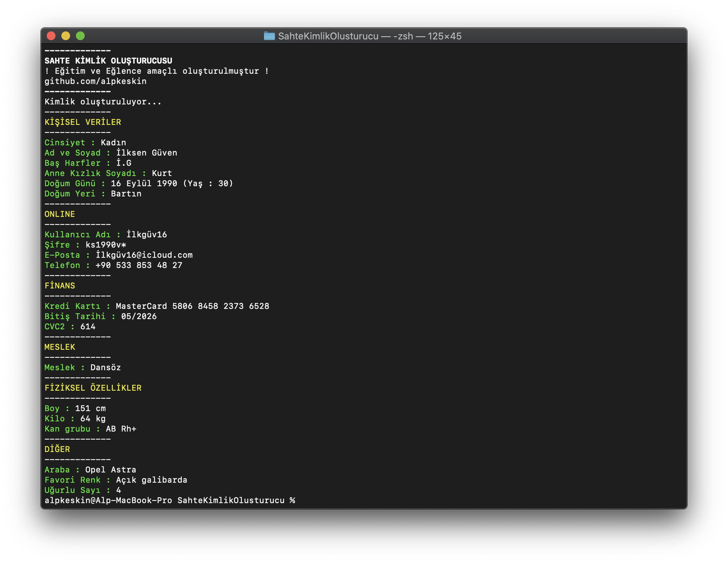Click the KİŞİSEL VERİLER section header

(83, 122)
